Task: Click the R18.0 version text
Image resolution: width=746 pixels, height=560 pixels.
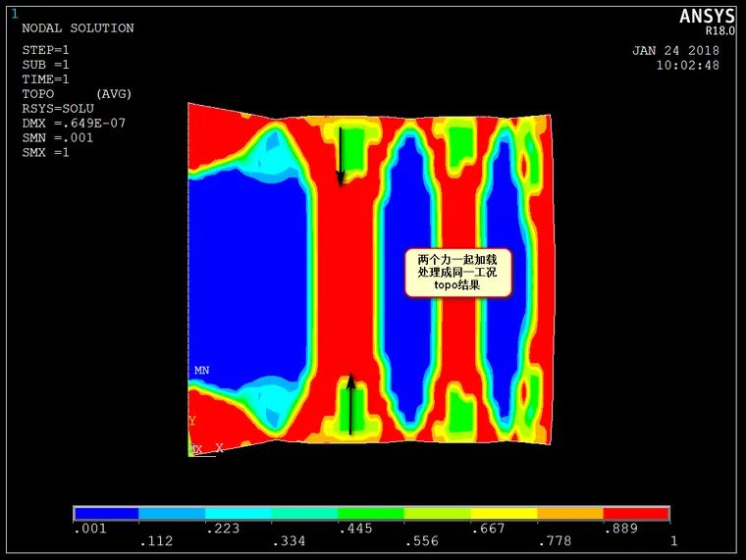Action: click(719, 31)
